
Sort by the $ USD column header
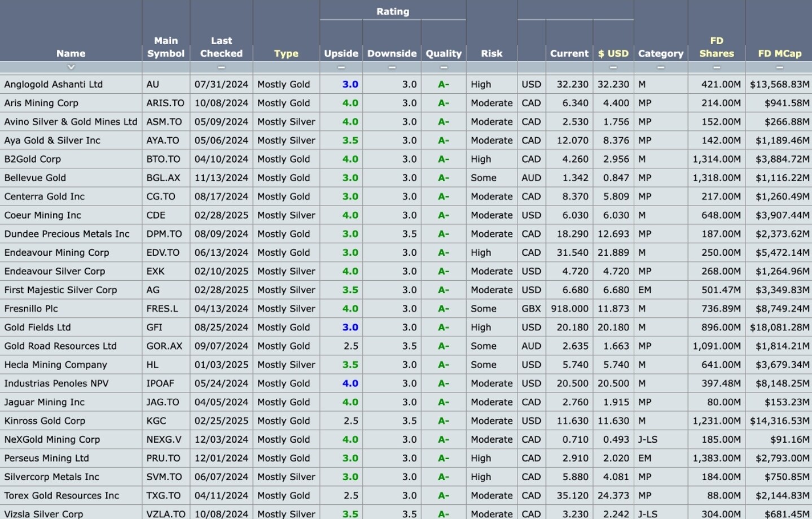click(613, 54)
